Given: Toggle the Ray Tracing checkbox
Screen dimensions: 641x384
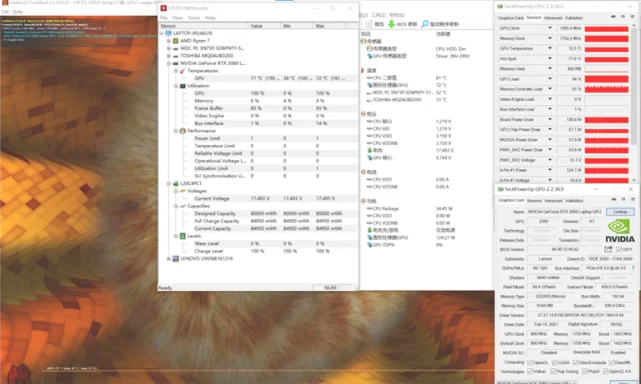Looking at the screenshot, I should tap(554, 371).
